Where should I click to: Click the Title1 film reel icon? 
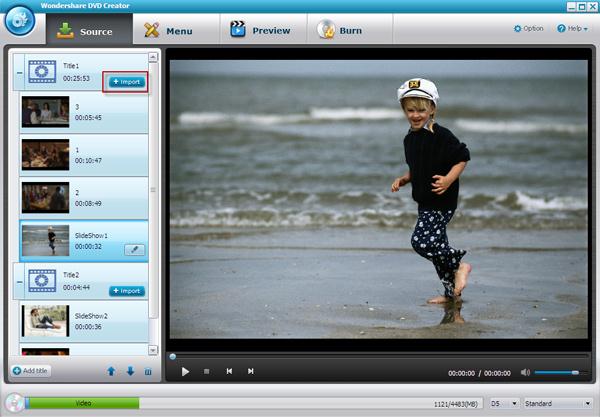point(42,72)
